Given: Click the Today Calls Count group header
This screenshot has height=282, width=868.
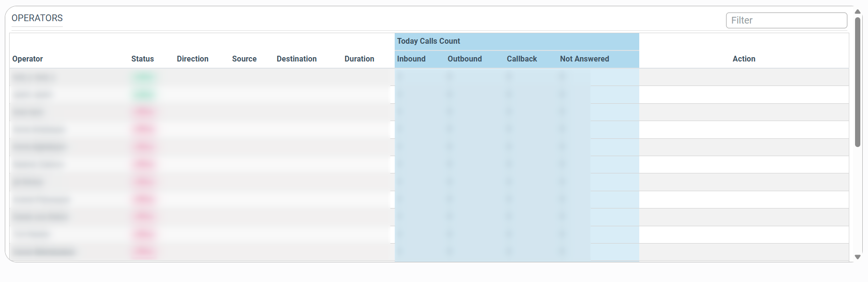Looking at the screenshot, I should coord(428,41).
